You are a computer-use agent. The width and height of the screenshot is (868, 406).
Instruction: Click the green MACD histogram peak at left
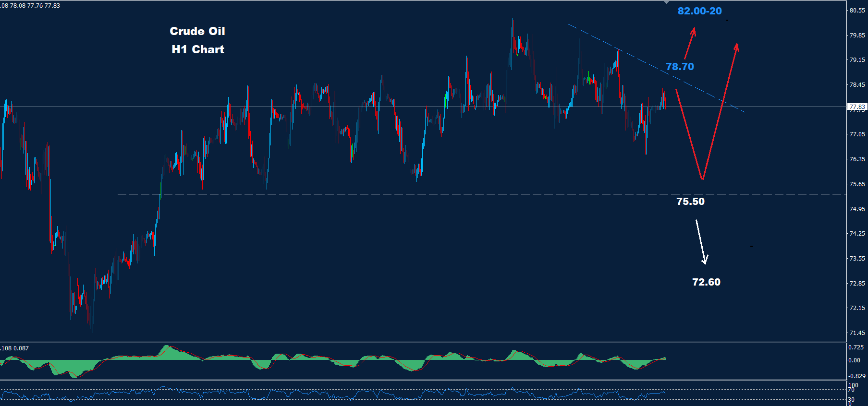(167, 352)
